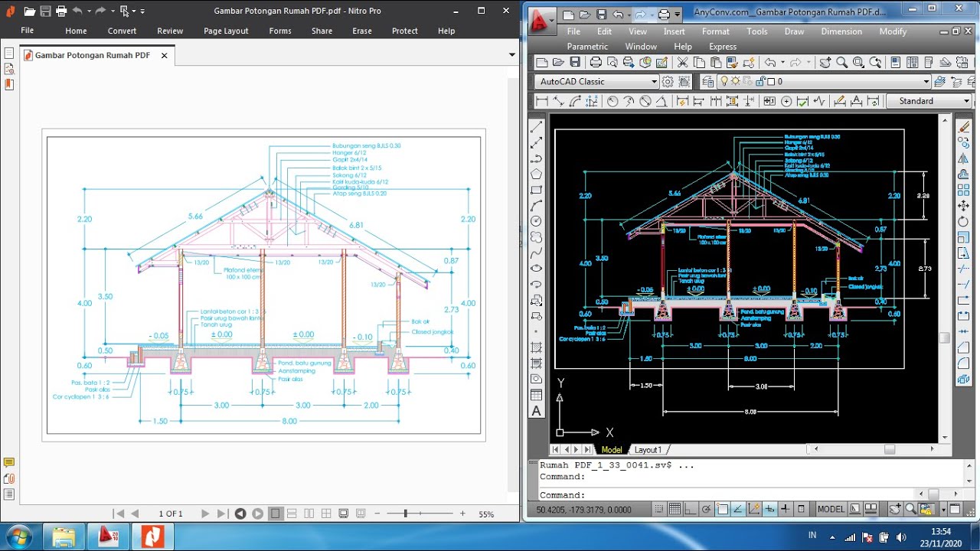
Task: Click zoom out minus button in Nitro Pro
Action: 378,514
